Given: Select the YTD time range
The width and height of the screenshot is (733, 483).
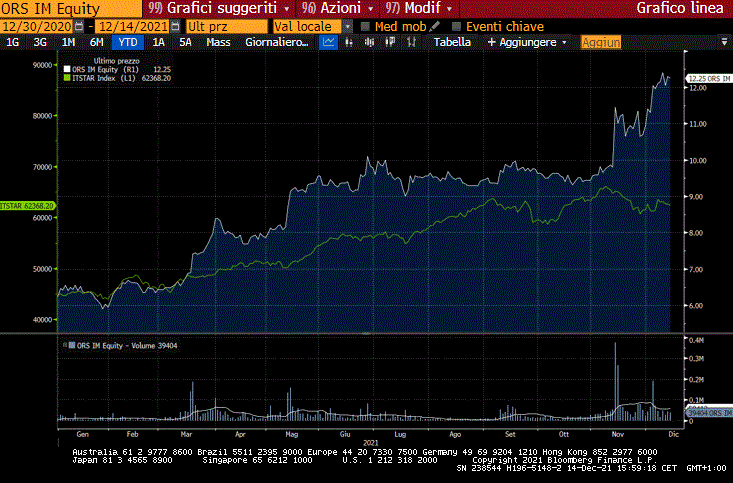Looking at the screenshot, I should point(128,42).
